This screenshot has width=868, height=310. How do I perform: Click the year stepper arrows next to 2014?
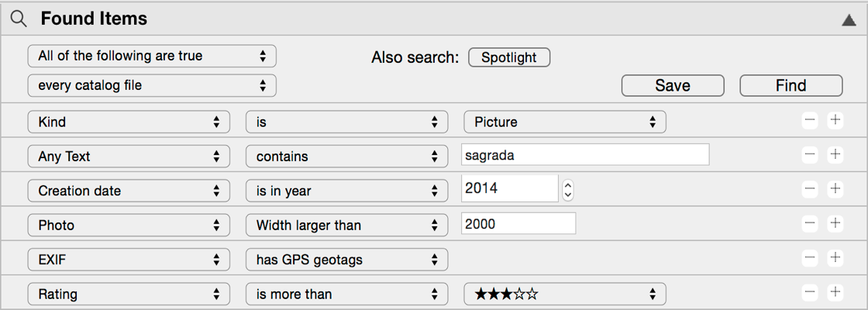coord(568,190)
